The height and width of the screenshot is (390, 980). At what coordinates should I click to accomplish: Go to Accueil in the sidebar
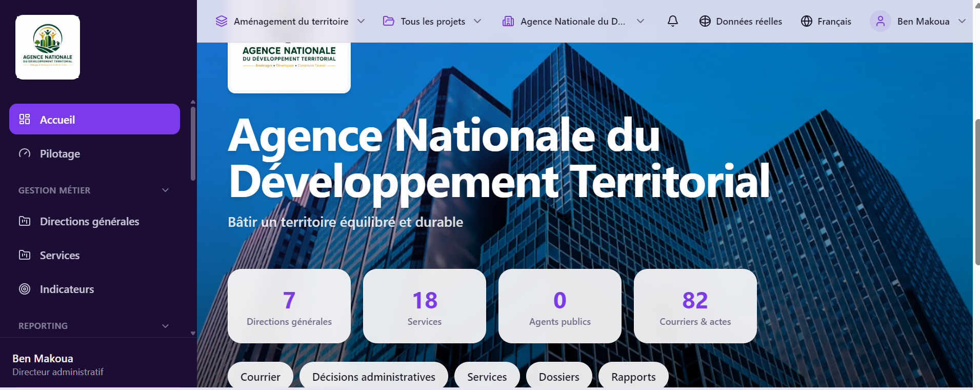94,119
